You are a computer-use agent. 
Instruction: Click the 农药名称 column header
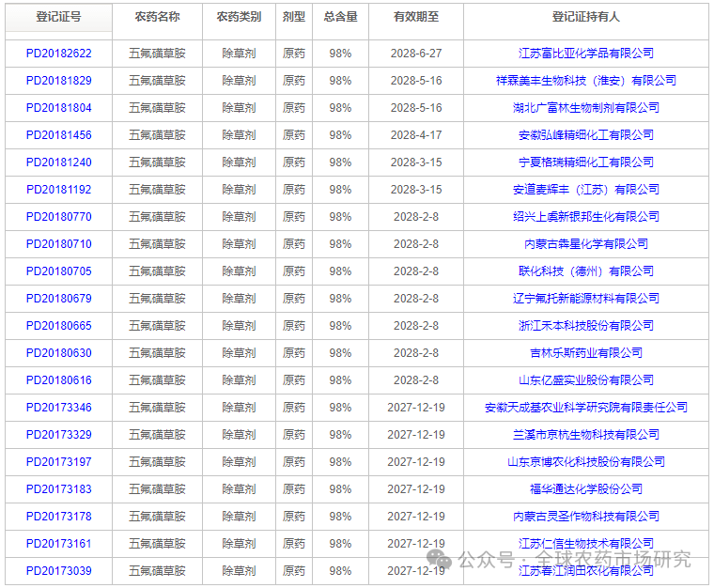click(x=157, y=17)
